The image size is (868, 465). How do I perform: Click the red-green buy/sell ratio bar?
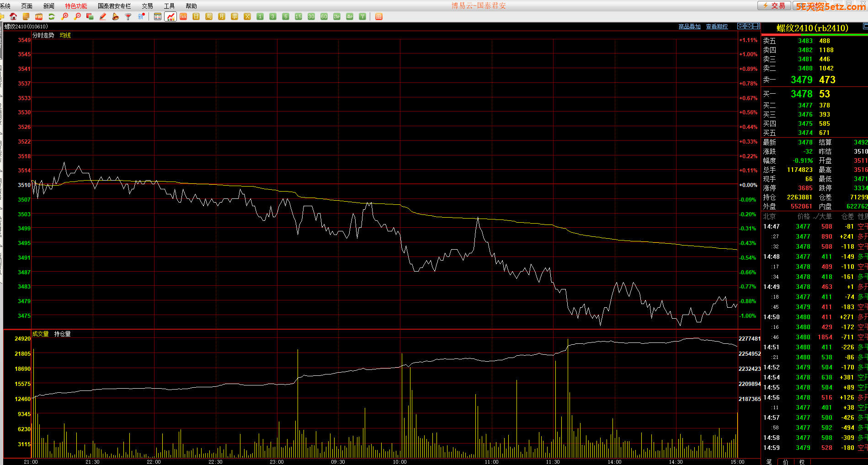point(814,34)
